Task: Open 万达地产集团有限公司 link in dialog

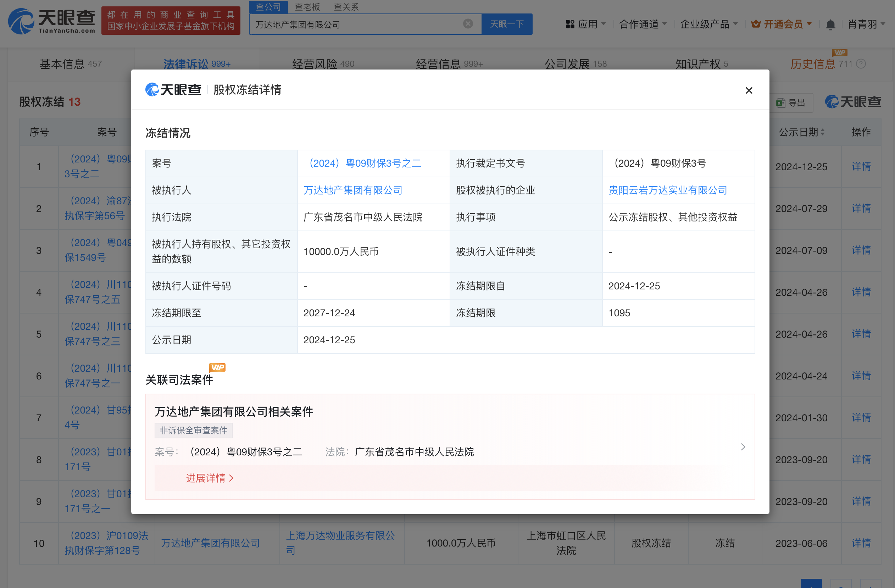Action: pyautogui.click(x=353, y=190)
